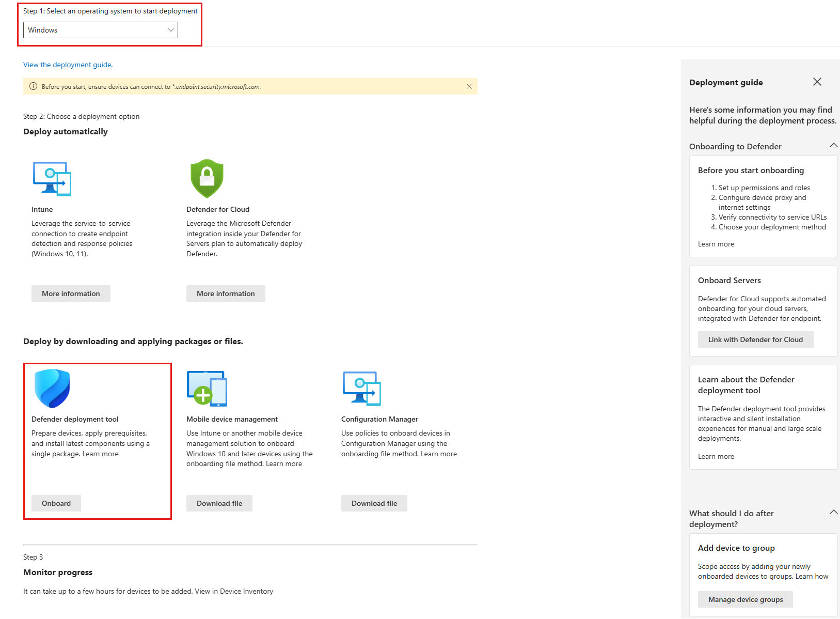
Task: Click the Deploy automatically heading
Action: (x=66, y=132)
